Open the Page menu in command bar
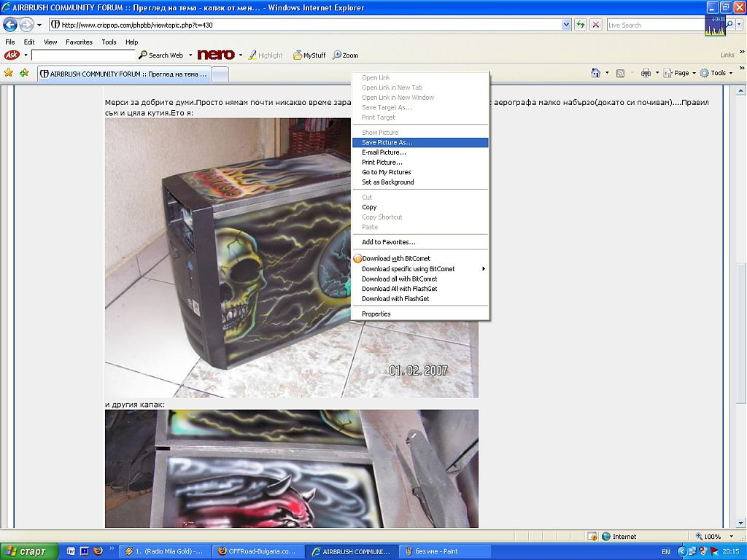 tap(679, 73)
